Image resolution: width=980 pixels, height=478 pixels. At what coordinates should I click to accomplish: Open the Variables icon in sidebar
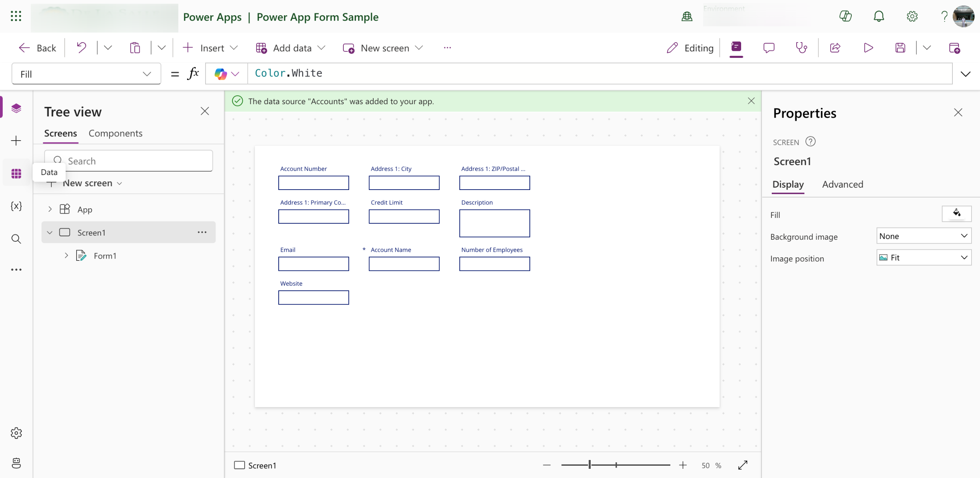[x=16, y=206]
